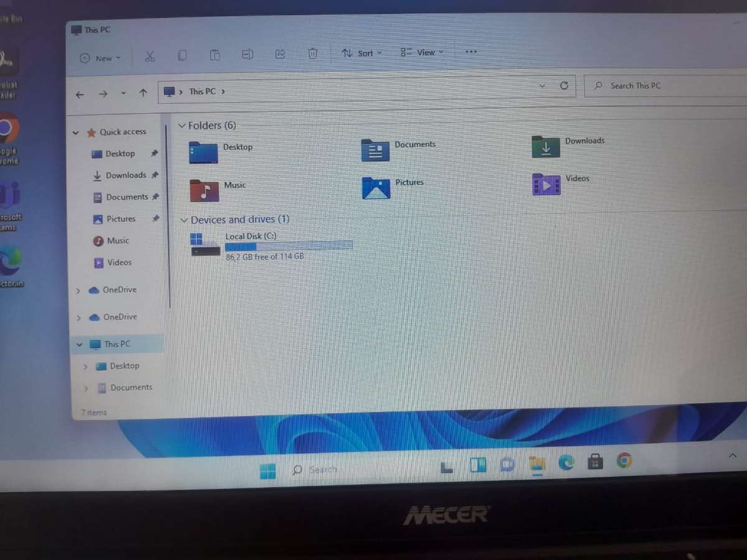This screenshot has width=747, height=560.
Task: Open the See more ellipsis menu
Action: [471, 52]
